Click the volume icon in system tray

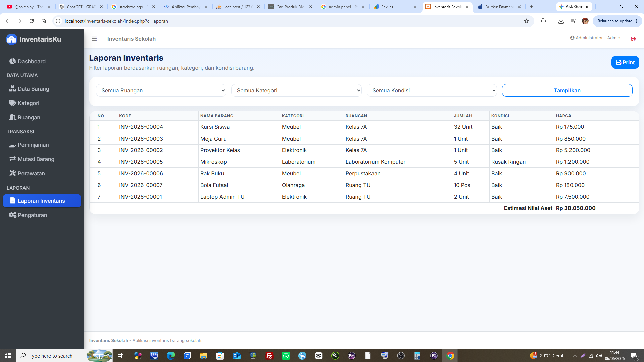click(x=599, y=356)
